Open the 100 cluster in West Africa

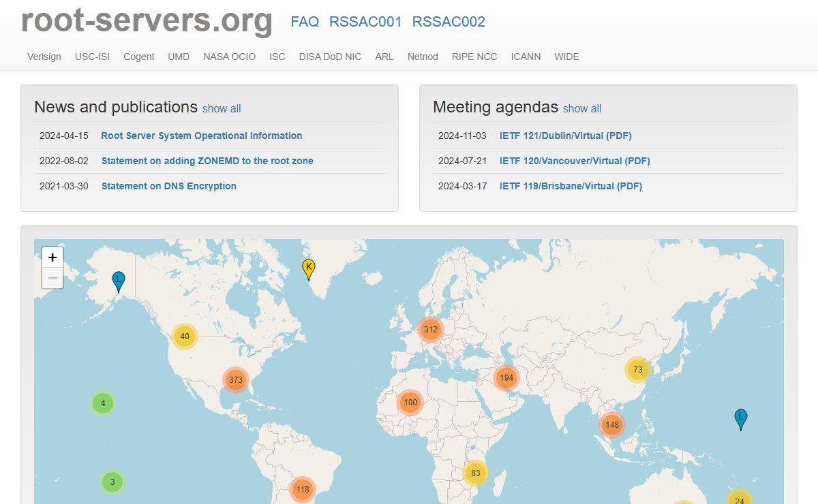coord(410,403)
